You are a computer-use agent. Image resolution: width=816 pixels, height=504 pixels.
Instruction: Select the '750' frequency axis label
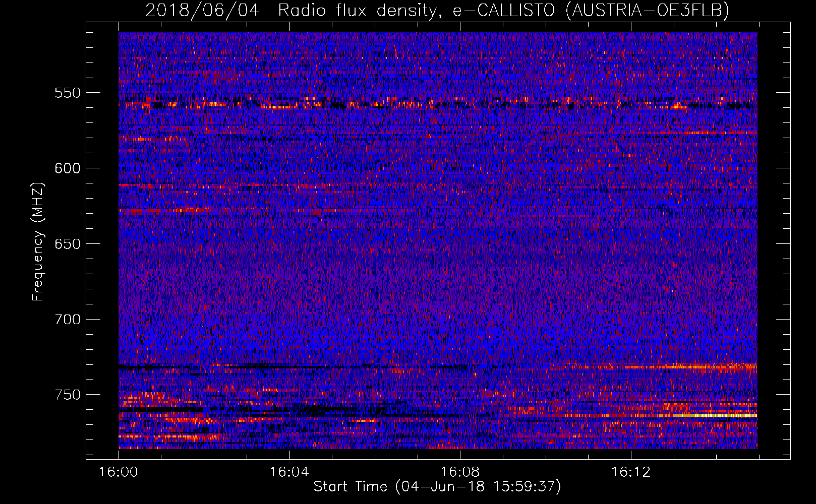point(68,395)
